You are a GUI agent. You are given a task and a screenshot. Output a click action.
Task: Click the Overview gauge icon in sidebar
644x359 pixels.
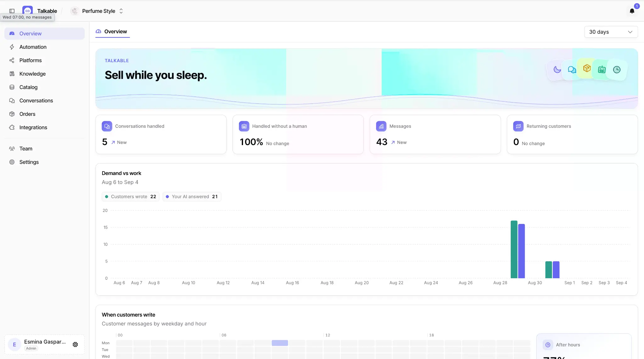click(12, 33)
